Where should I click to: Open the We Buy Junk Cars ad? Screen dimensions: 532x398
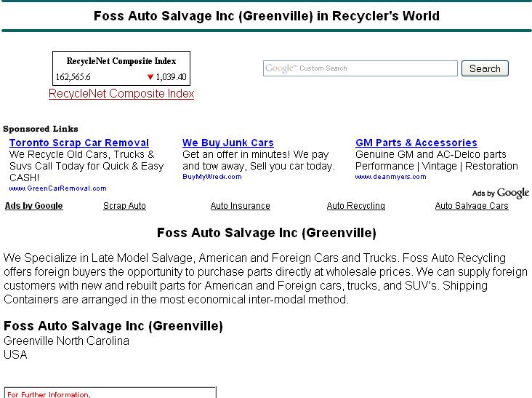point(228,143)
